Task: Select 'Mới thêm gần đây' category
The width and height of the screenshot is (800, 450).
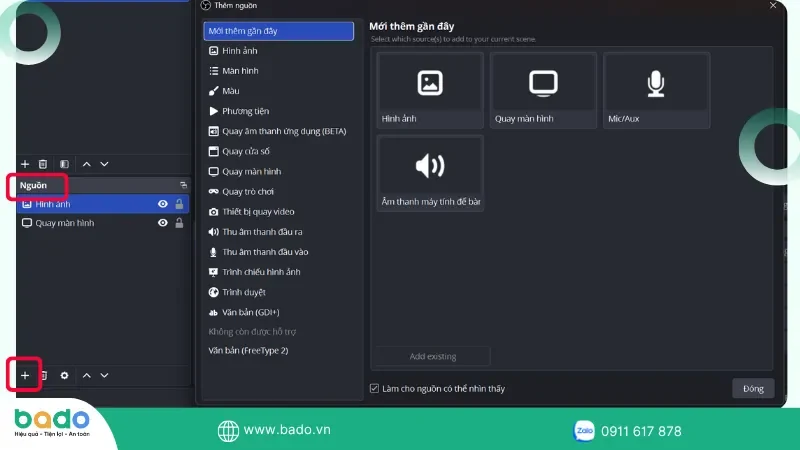Action: coord(278,31)
